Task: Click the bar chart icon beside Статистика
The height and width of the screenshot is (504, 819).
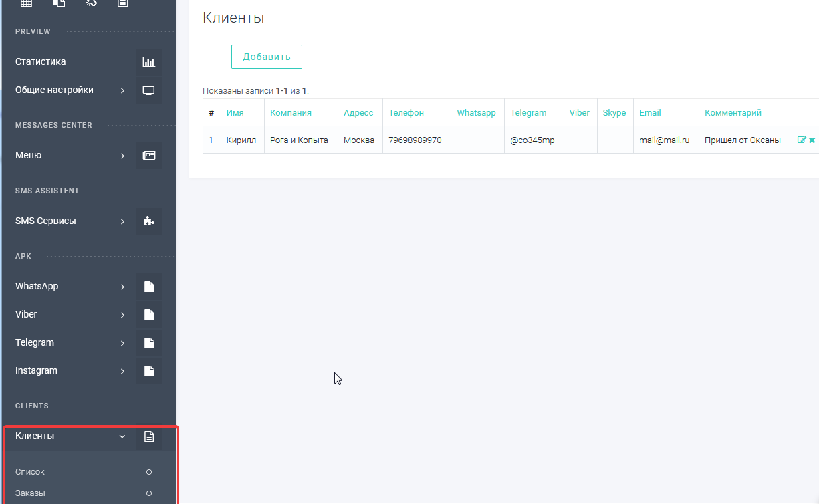Action: pos(148,62)
